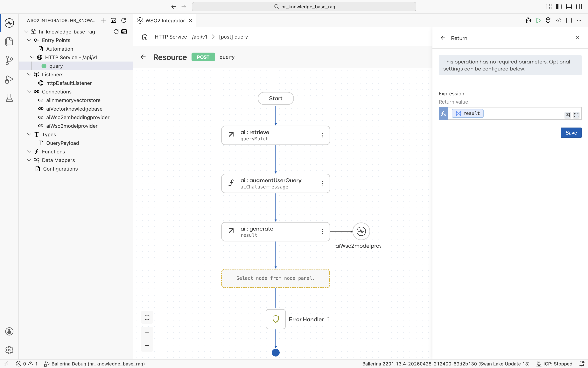Collapse the Types section

(29, 135)
